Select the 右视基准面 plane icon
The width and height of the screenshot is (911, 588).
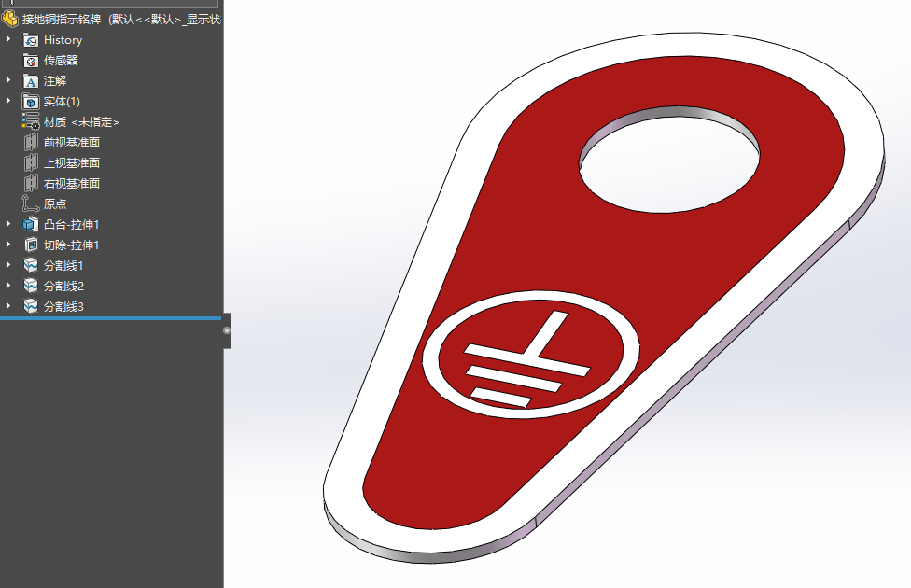[x=31, y=183]
